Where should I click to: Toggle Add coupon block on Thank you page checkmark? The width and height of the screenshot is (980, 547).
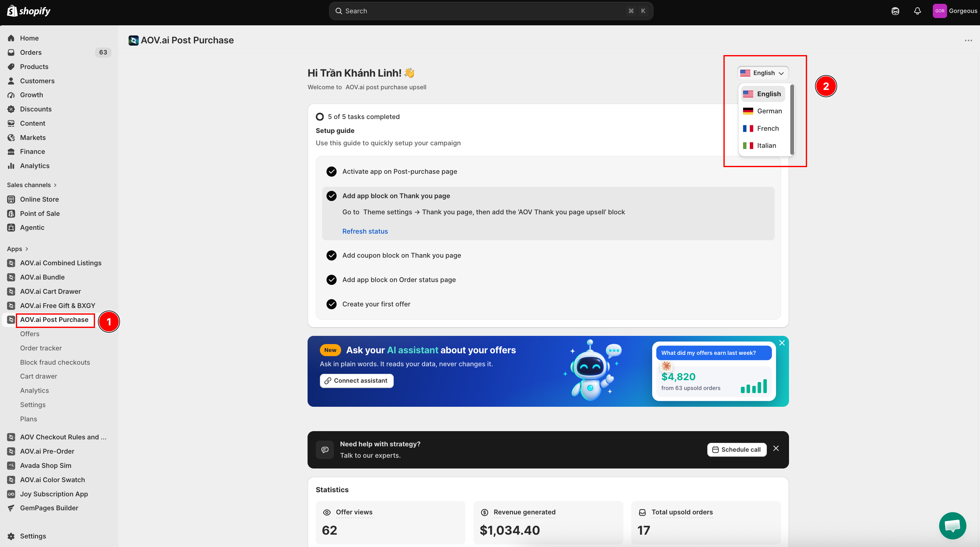[331, 255]
